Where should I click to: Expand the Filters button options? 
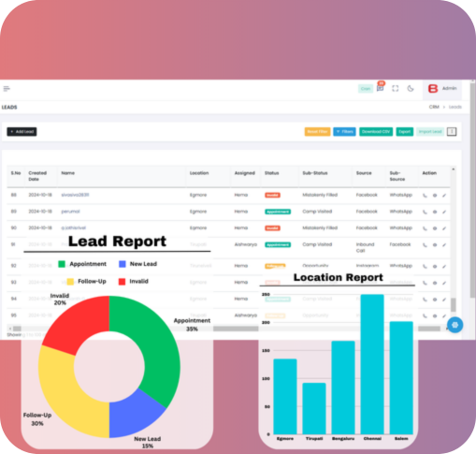[x=344, y=132]
